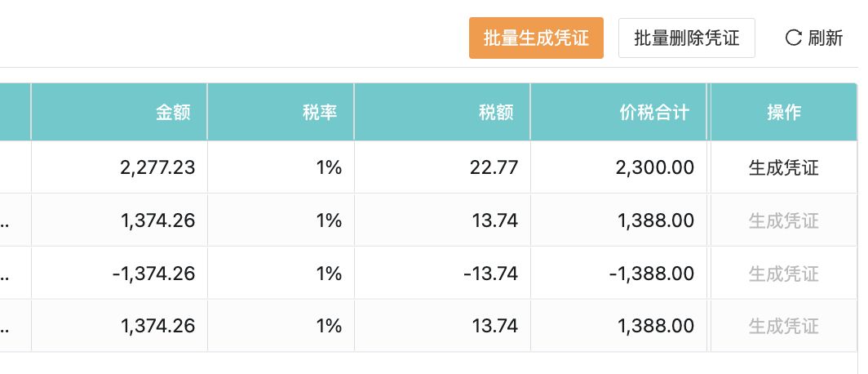Viewport: 868px width, 374px height.
Task: Click the 1% rate in the -1,374.26 row
Action: pos(328,274)
